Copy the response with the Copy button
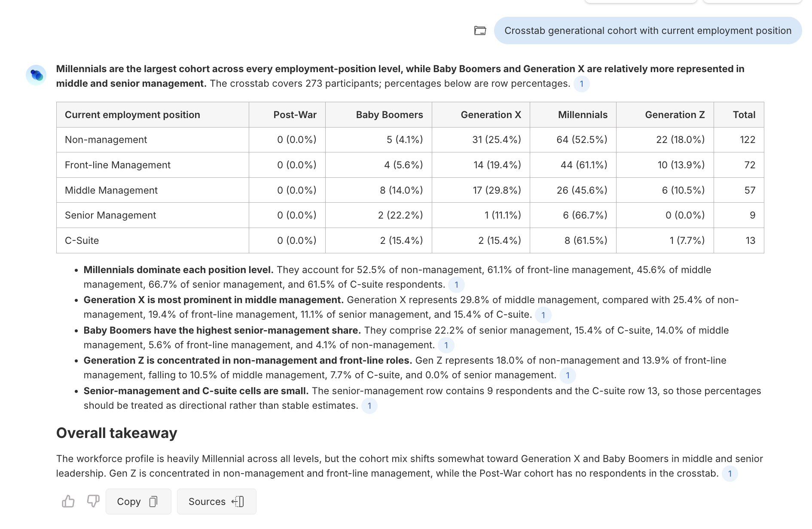 (x=138, y=502)
